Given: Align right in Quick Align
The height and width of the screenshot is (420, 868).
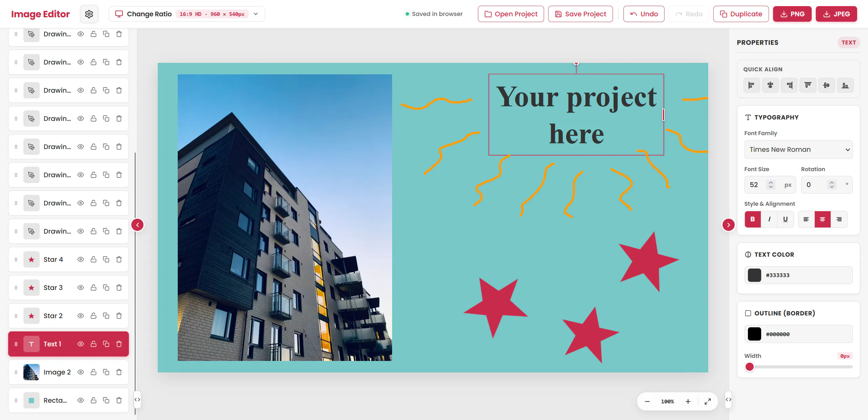Looking at the screenshot, I should point(789,85).
